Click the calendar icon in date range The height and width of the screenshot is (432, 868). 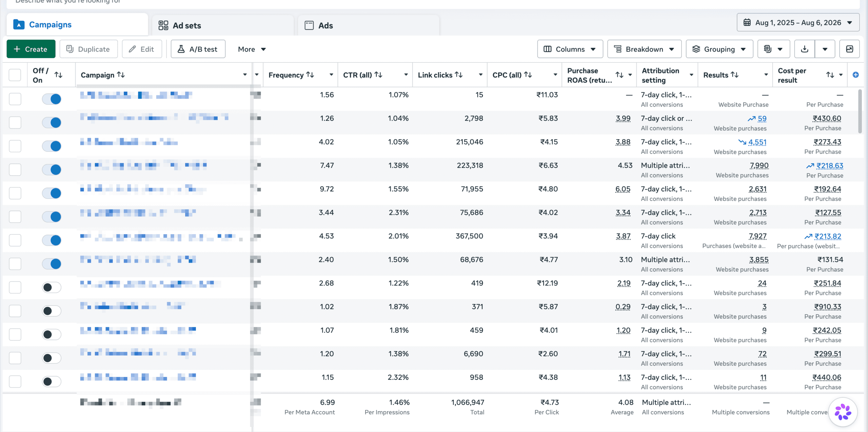[747, 23]
